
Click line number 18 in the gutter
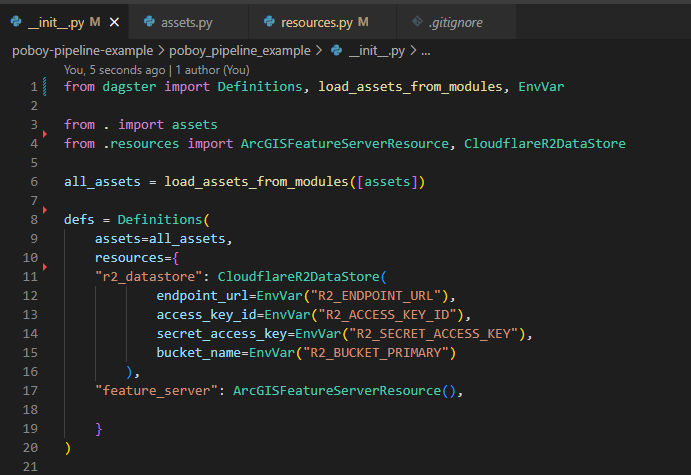[x=30, y=410]
